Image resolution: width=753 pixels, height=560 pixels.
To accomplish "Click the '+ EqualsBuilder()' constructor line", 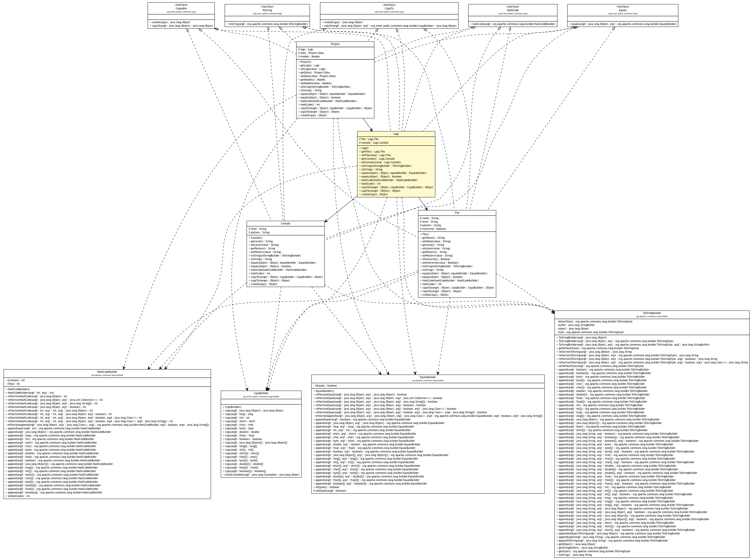I will [323, 391].
